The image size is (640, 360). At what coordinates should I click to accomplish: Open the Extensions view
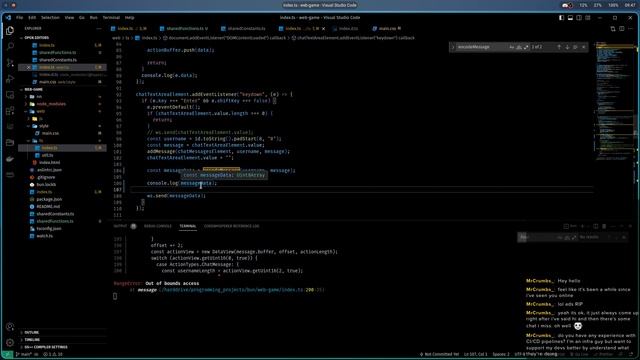click(x=10, y=111)
